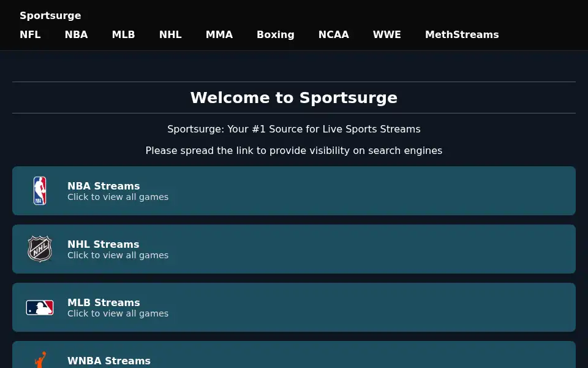
Task: Open the NBA Streams card title
Action: [104, 186]
